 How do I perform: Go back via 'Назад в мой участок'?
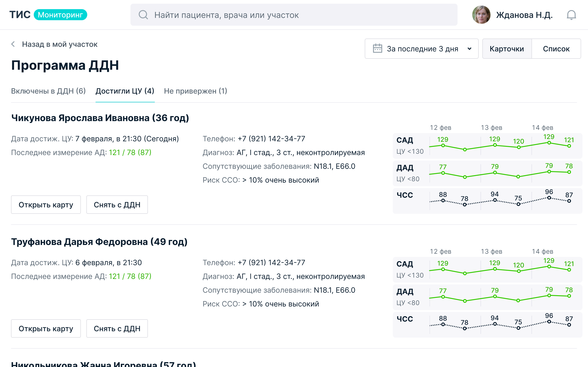[x=59, y=44]
